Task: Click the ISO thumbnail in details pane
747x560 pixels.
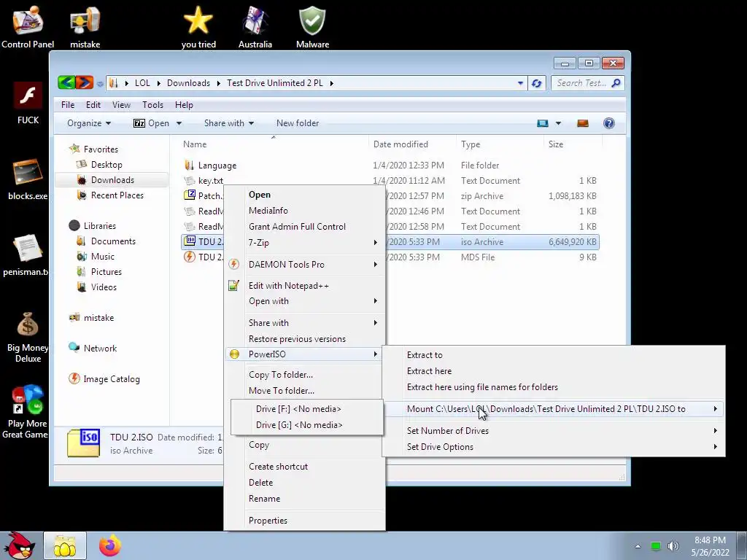Action: pos(84,443)
